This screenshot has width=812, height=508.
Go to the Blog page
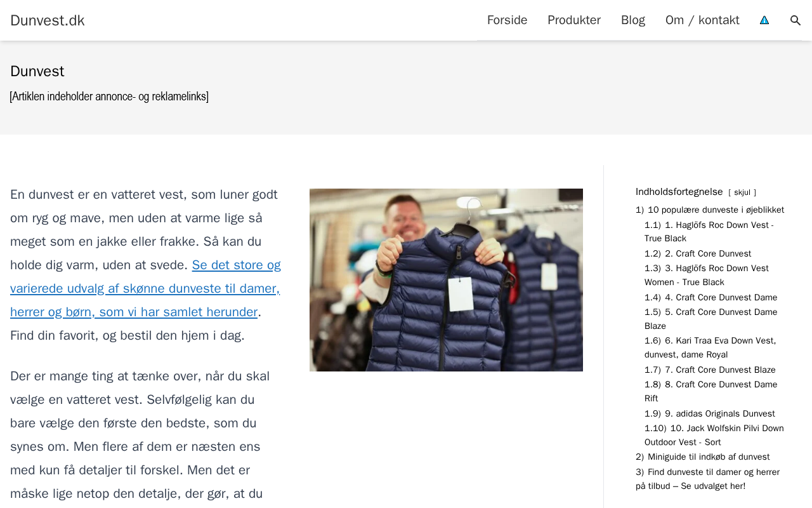[x=633, y=20]
